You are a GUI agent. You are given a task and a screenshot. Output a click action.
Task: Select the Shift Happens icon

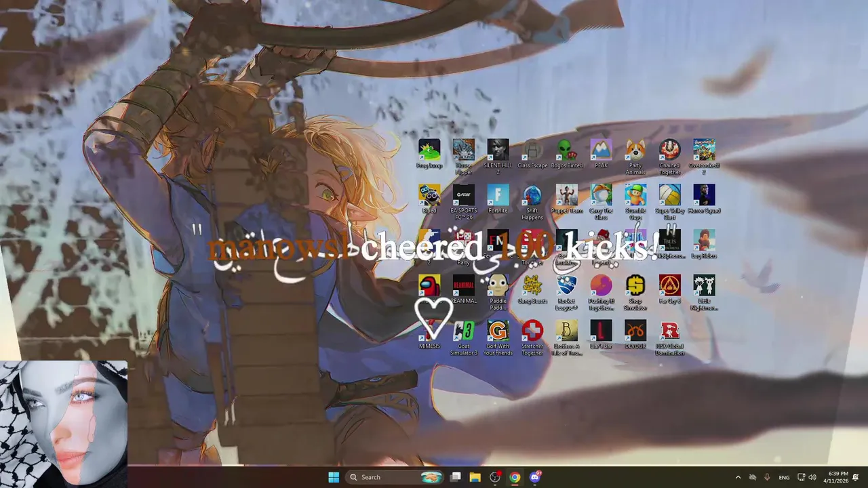pyautogui.click(x=532, y=202)
